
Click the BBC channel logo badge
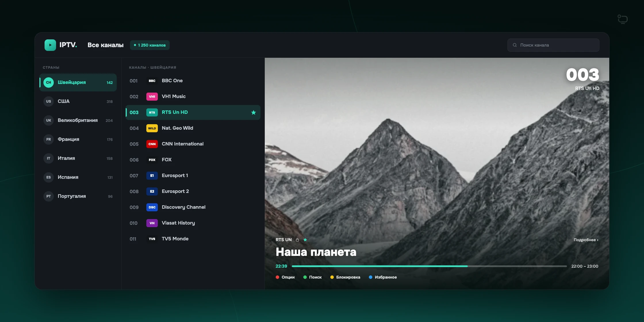pos(152,81)
